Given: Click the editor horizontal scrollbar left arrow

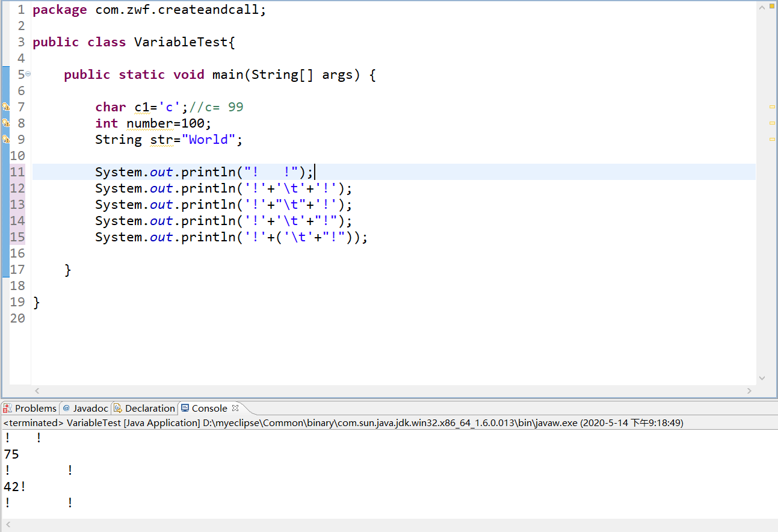Looking at the screenshot, I should 37,391.
